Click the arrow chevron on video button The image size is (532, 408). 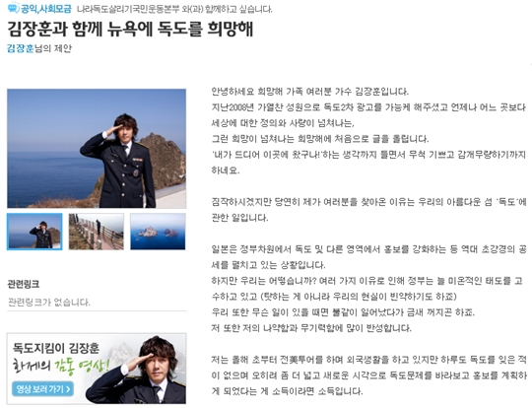tap(68, 389)
